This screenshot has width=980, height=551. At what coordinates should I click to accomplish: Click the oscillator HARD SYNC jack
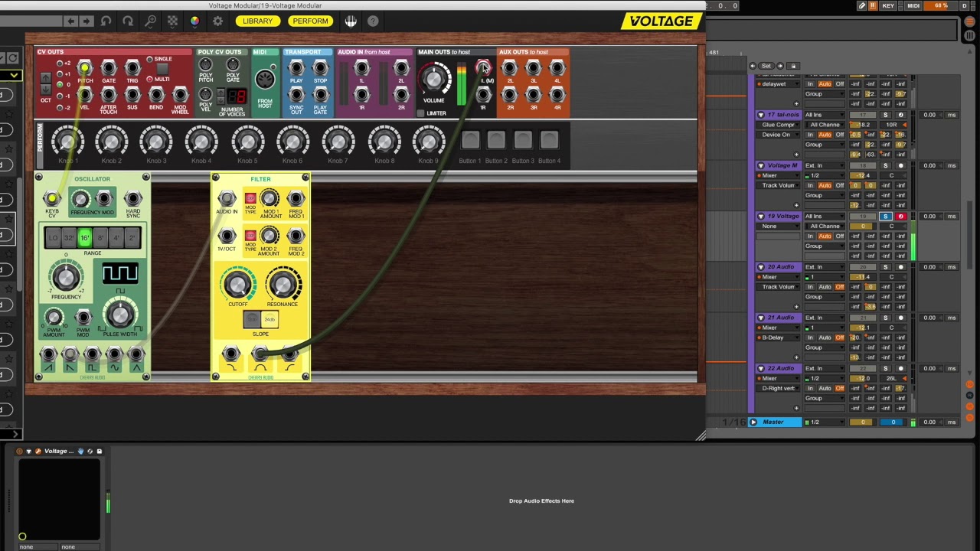click(133, 199)
